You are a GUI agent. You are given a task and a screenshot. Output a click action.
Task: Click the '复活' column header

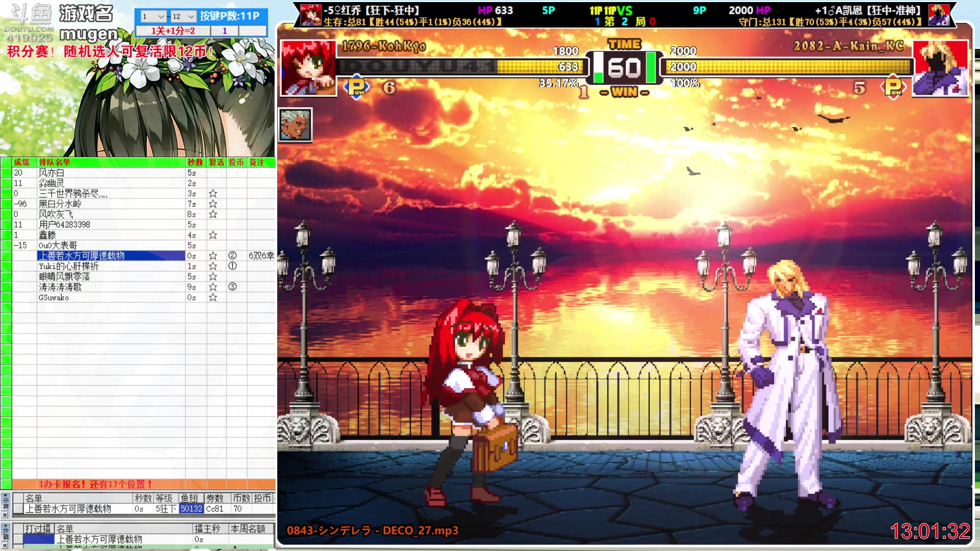pyautogui.click(x=216, y=162)
